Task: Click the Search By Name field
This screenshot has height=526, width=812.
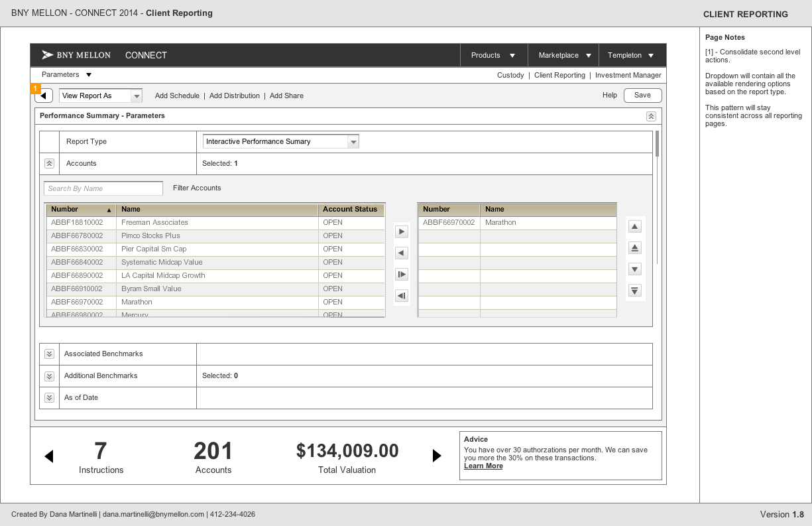Action: pos(103,188)
